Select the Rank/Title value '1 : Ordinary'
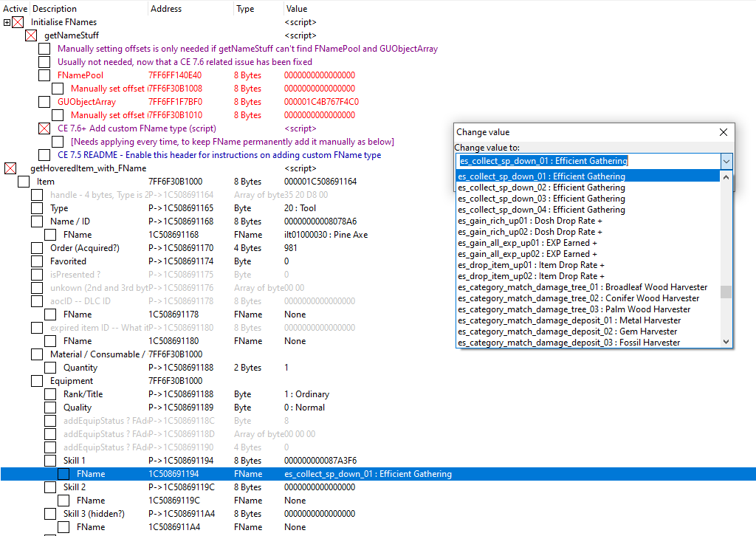Image resolution: width=756 pixels, height=536 pixels. pos(306,394)
